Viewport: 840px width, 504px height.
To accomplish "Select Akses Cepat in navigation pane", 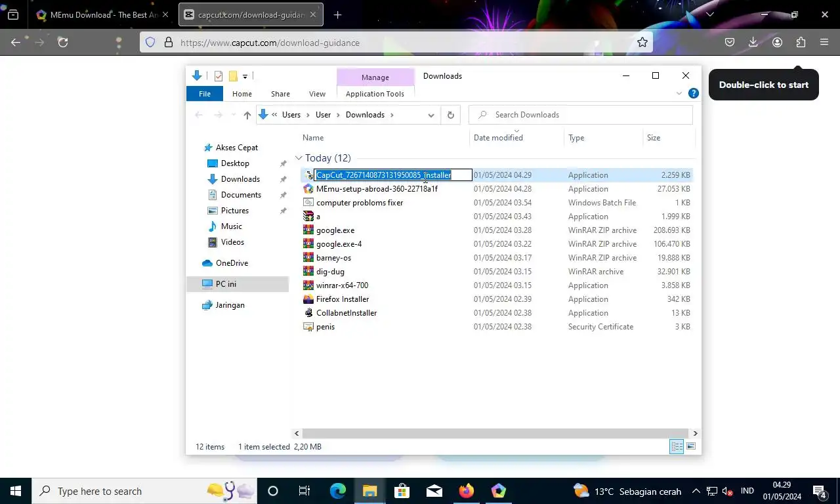I will 237,148.
